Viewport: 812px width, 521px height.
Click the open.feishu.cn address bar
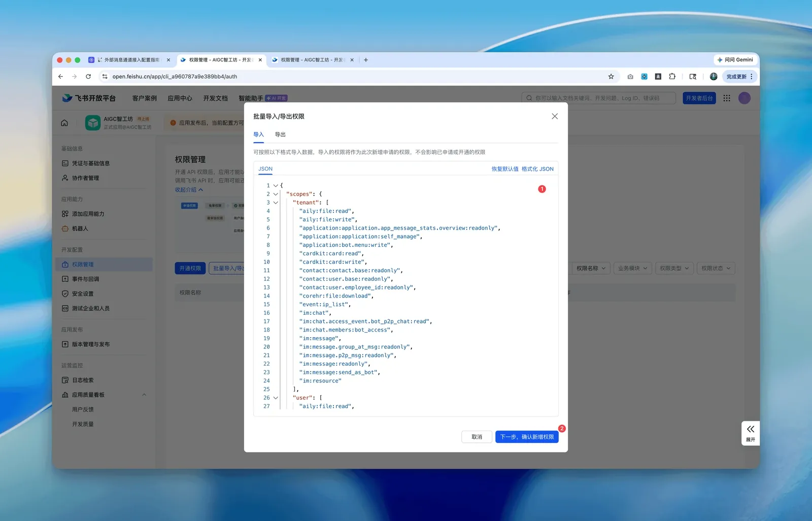tap(355, 77)
